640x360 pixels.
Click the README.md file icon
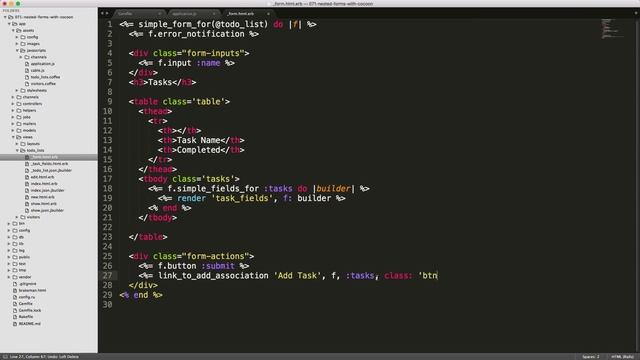(x=15, y=324)
